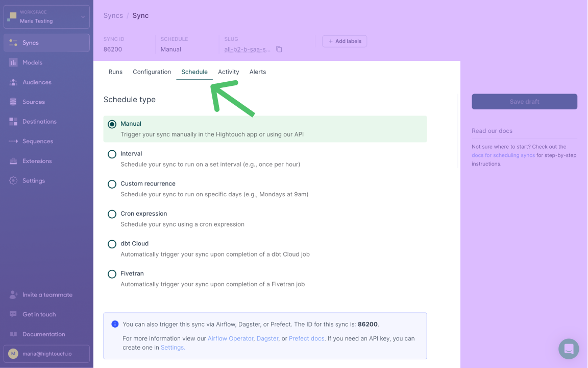Open the Alerts tab
The height and width of the screenshot is (368, 588).
tap(258, 72)
